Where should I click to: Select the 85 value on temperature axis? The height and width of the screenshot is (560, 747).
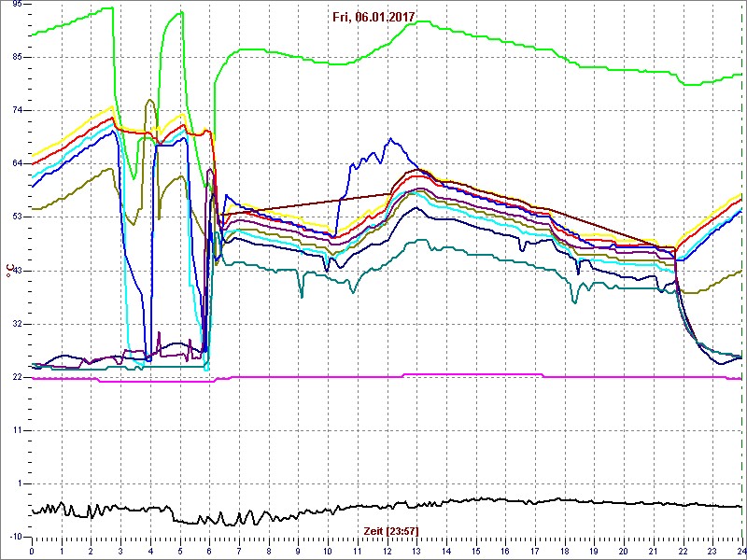coord(17,57)
